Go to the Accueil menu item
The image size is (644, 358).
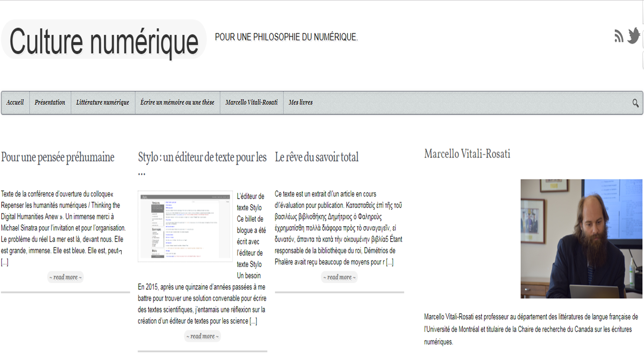coord(15,103)
